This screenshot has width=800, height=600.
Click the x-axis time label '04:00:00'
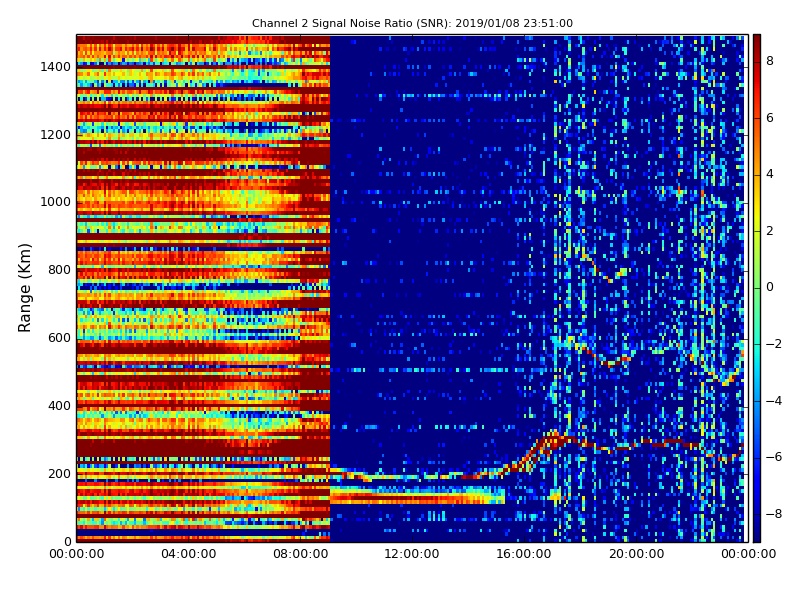point(188,554)
